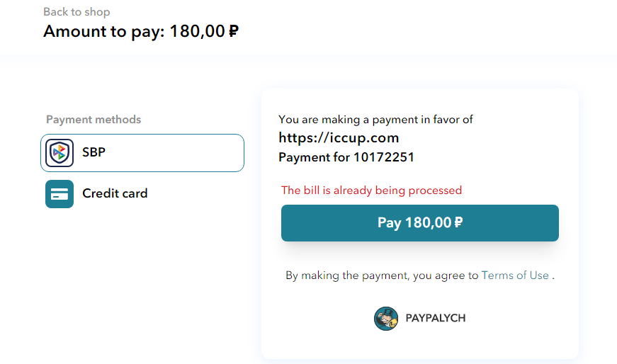617x364 pixels.
Task: Open the Terms of Use link
Action: [x=515, y=275]
